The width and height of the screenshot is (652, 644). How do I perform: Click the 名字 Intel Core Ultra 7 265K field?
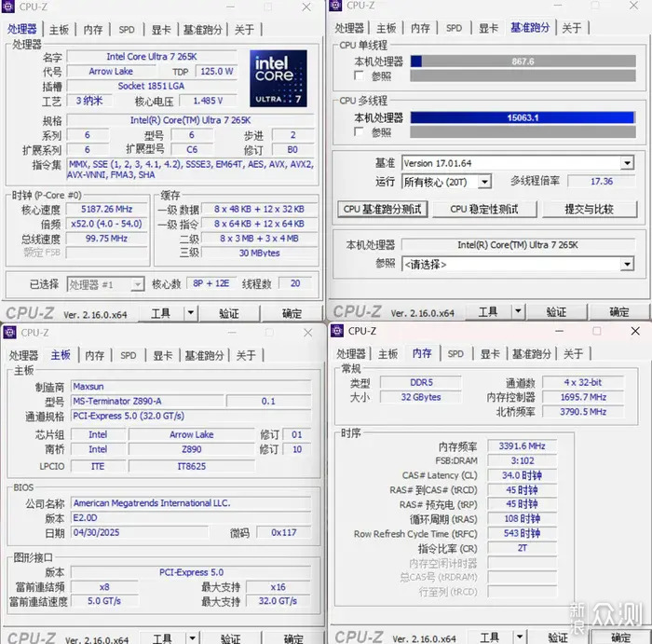point(152,57)
